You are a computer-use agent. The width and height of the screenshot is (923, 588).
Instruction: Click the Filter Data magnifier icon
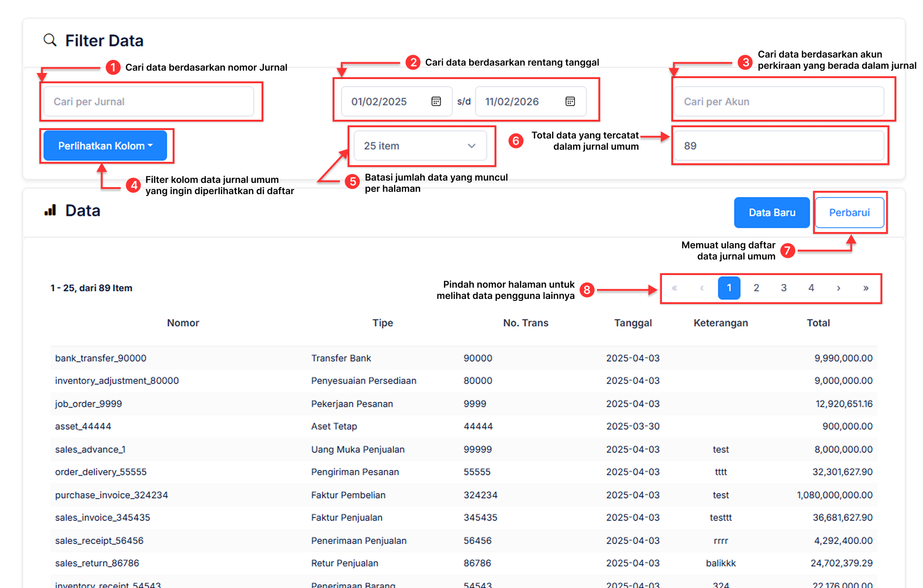(50, 40)
